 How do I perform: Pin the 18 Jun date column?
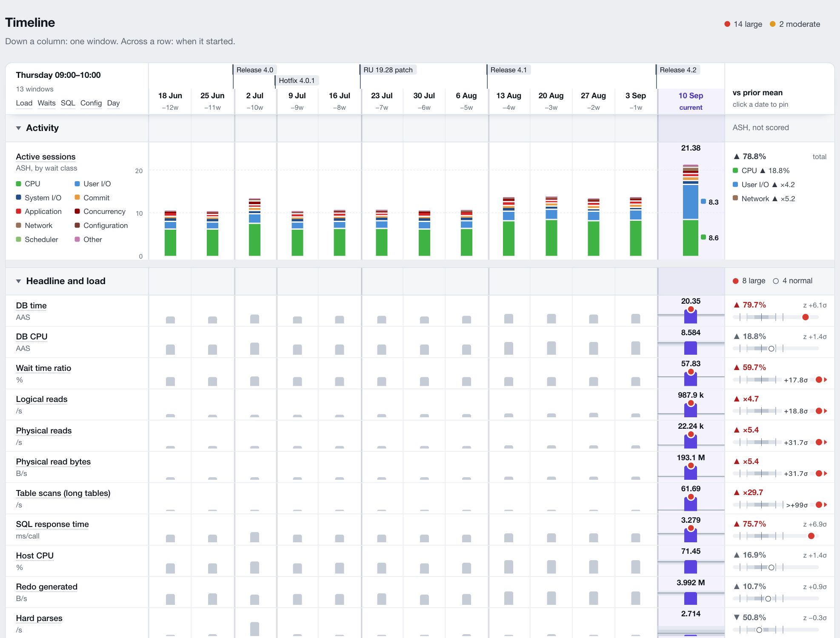[170, 101]
